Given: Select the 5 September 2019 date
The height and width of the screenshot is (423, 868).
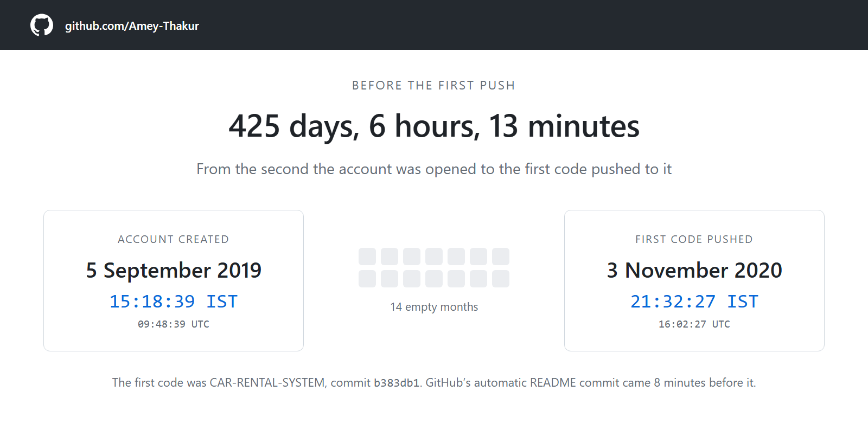Looking at the screenshot, I should (174, 270).
